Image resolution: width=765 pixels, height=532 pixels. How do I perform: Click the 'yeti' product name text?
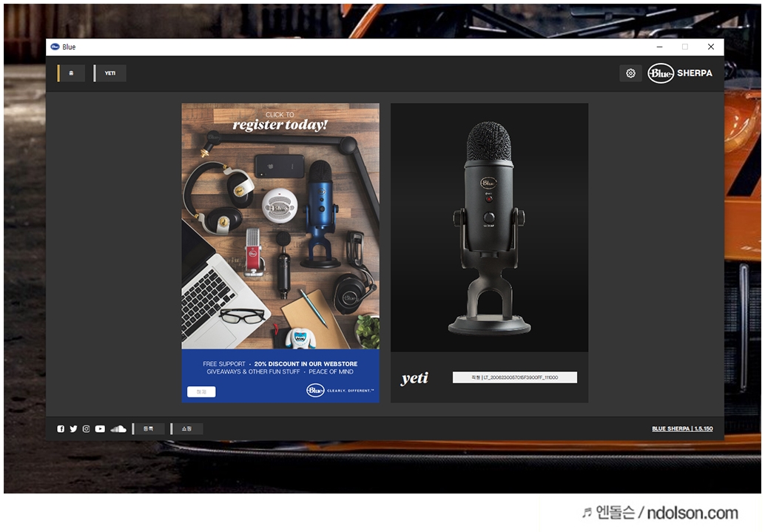pos(415,378)
